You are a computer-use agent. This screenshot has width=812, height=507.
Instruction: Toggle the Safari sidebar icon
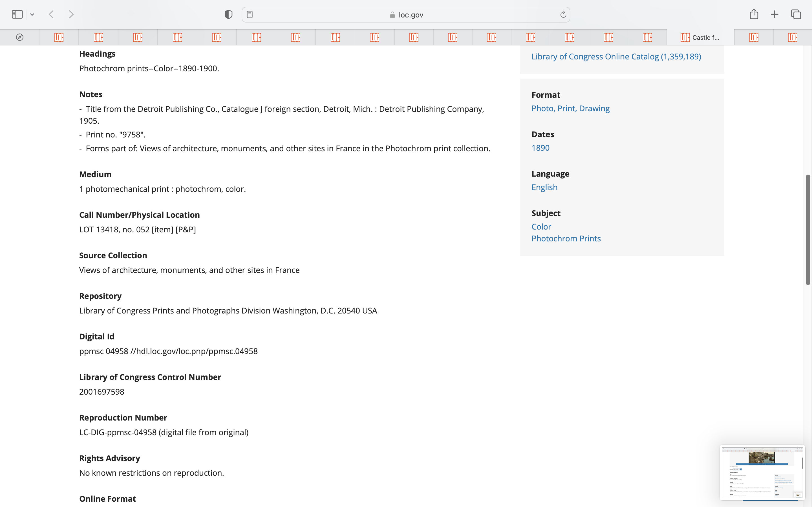pos(17,14)
